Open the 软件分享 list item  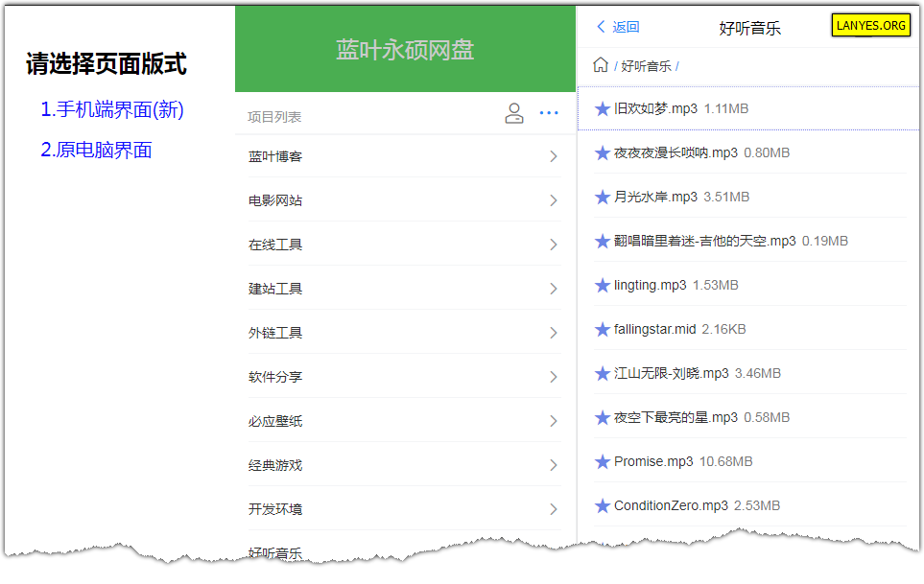pos(404,378)
